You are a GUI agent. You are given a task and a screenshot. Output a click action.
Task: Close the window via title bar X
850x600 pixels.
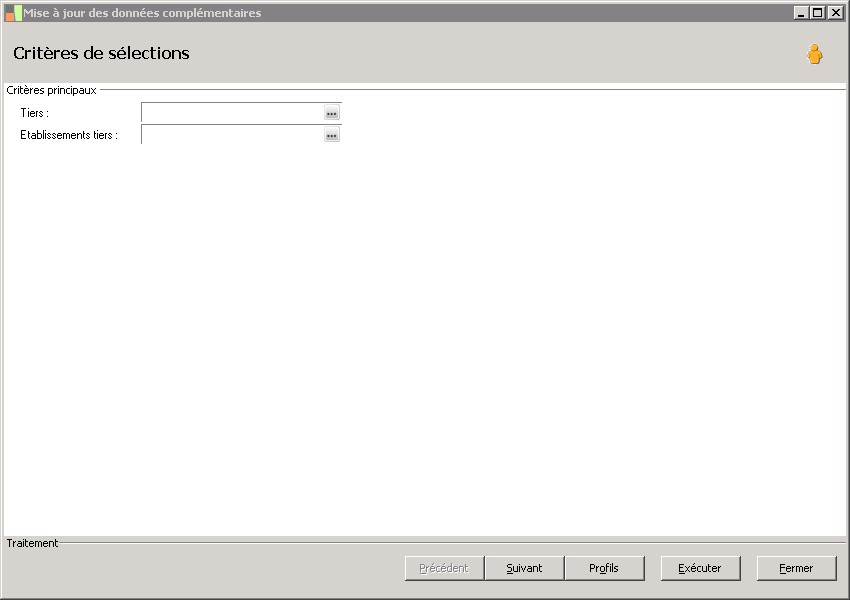(x=835, y=12)
